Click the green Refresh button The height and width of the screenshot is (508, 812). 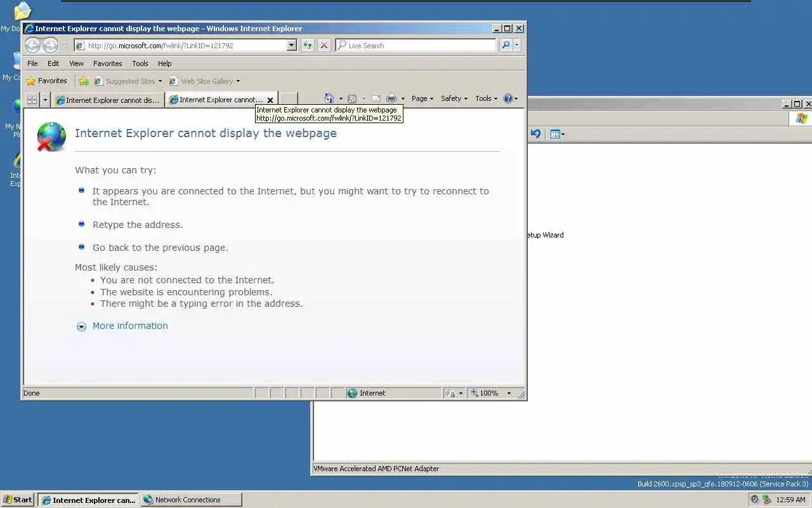pyautogui.click(x=308, y=46)
